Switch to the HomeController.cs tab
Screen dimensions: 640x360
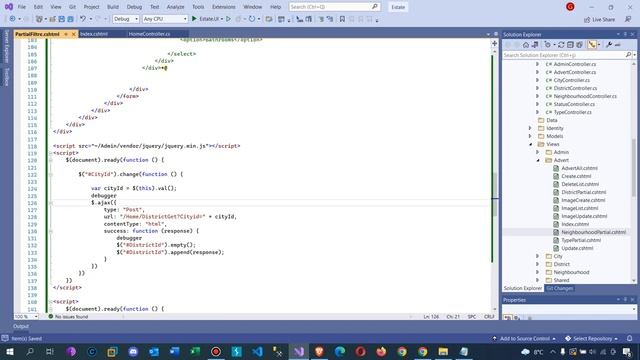[149, 34]
